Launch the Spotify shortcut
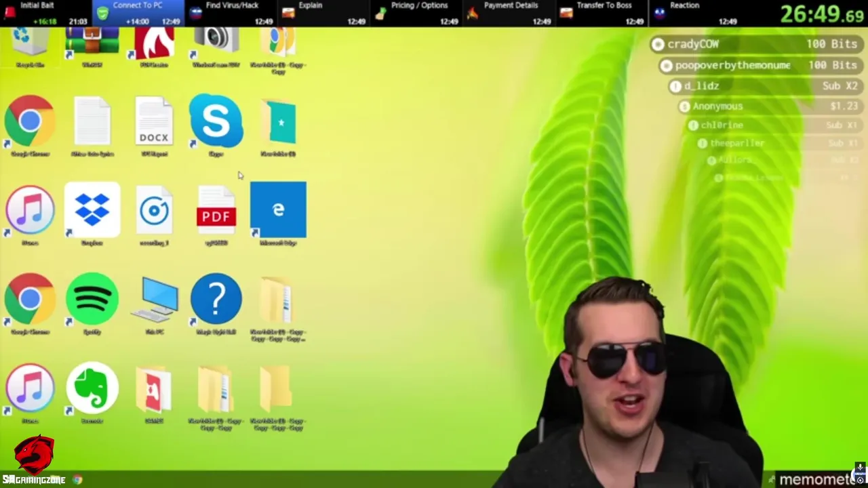The width and height of the screenshot is (868, 488). (x=92, y=304)
